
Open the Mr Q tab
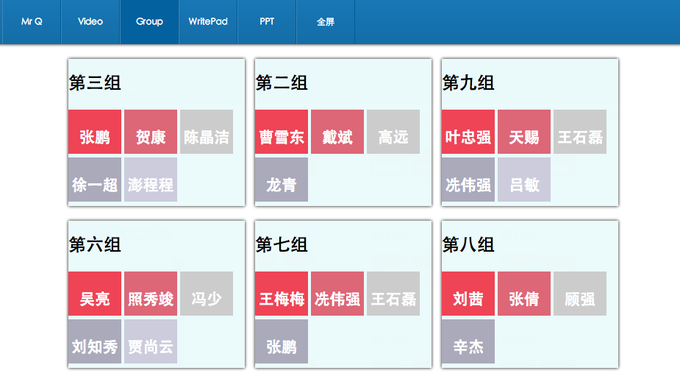coord(32,22)
